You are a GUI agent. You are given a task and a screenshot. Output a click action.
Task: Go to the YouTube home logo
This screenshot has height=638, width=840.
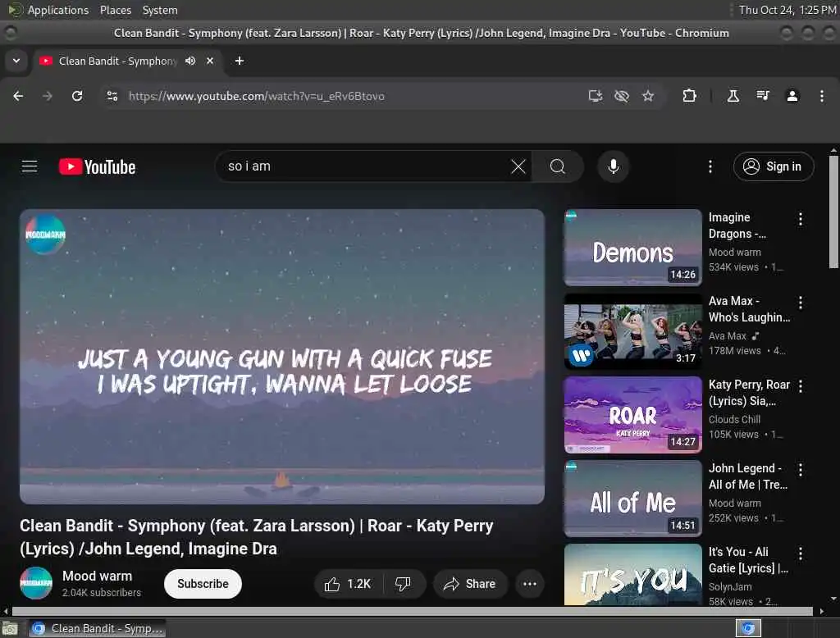tap(97, 166)
